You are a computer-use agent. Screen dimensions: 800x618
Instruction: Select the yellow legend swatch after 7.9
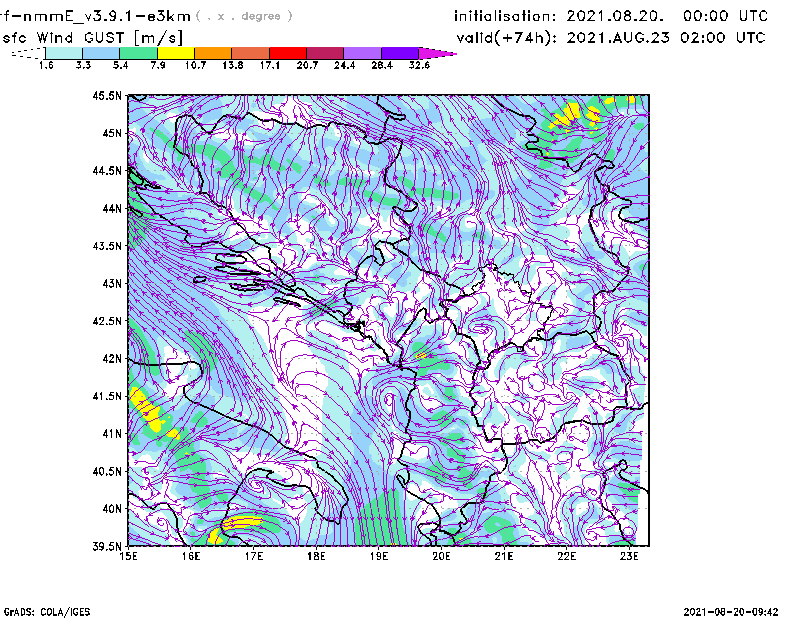[176, 53]
